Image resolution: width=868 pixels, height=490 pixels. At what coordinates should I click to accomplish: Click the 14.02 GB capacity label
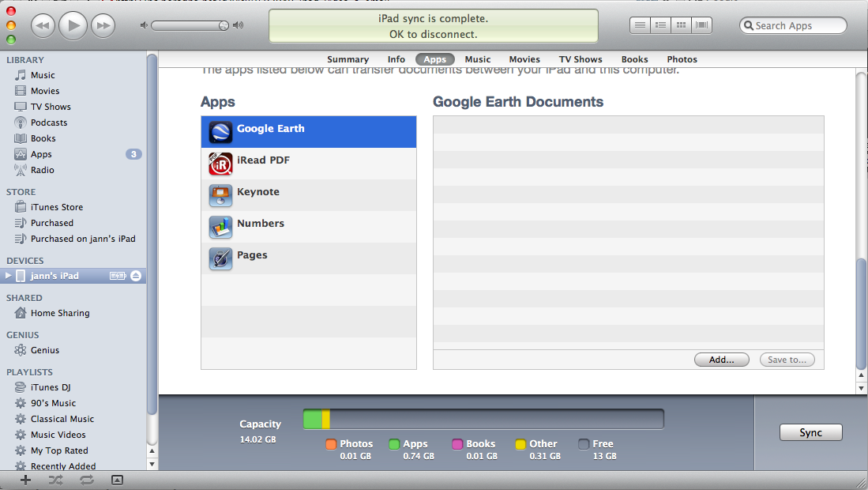(257, 439)
